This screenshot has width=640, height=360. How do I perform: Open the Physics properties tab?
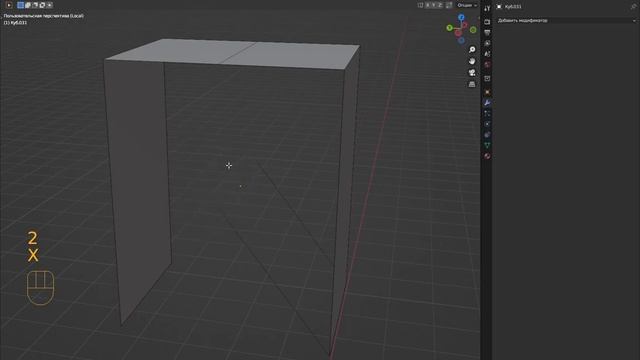487,124
